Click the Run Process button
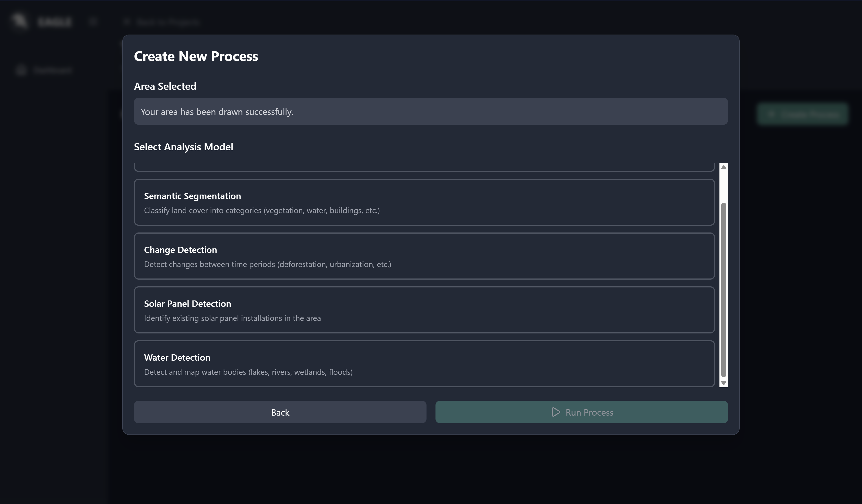 581,412
